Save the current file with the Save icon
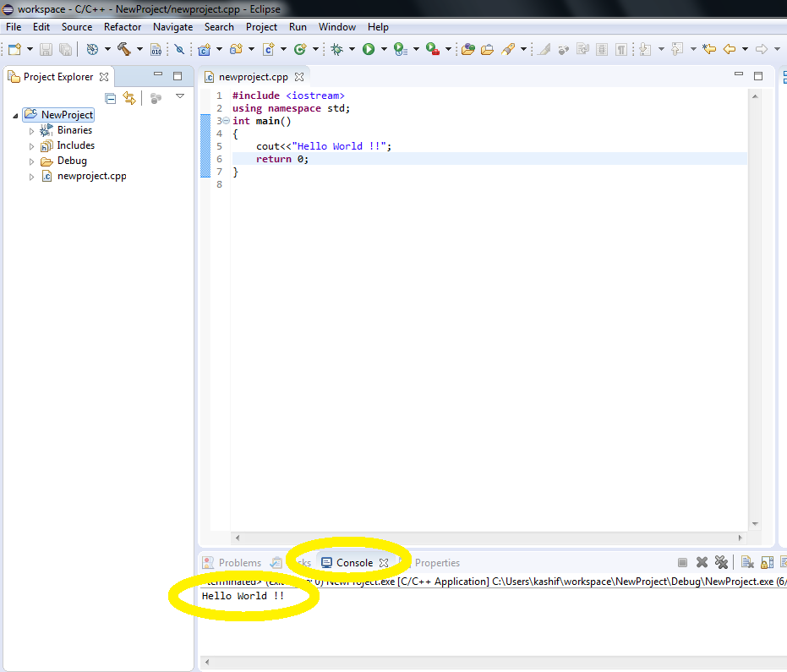This screenshot has height=672, width=787. pyautogui.click(x=46, y=48)
